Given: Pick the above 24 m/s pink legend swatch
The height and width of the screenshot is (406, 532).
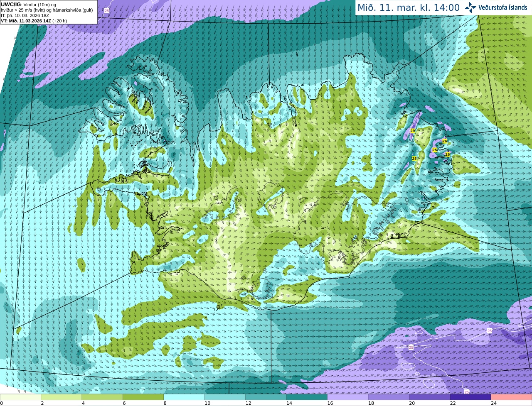Looking at the screenshot, I should click(x=512, y=397).
